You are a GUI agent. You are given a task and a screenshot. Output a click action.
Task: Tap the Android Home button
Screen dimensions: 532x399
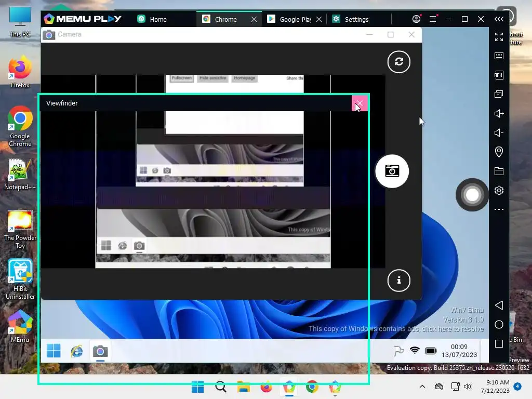tap(499, 325)
